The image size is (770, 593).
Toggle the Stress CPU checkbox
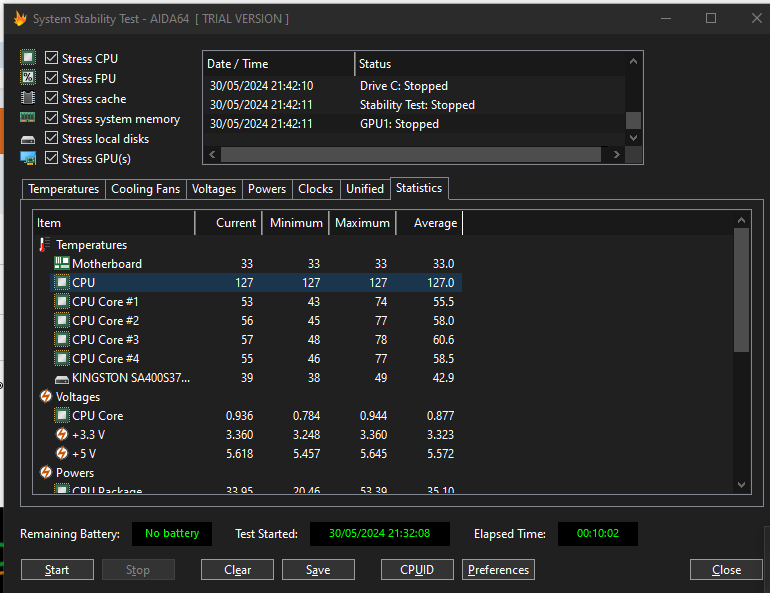point(51,57)
